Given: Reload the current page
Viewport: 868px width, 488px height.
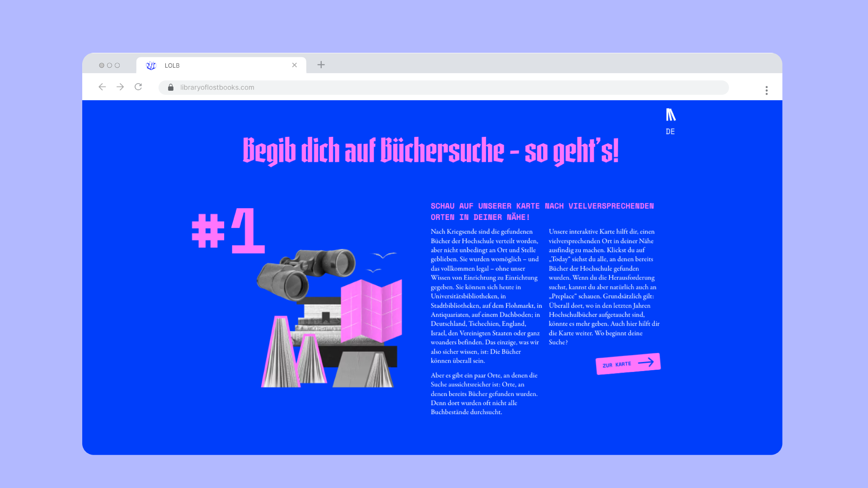Looking at the screenshot, I should click(138, 87).
